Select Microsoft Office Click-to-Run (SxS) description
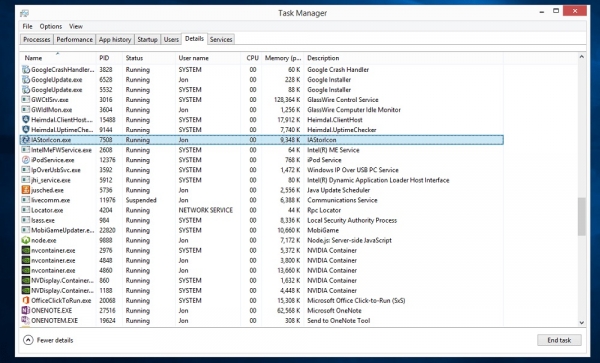The width and height of the screenshot is (600, 363). coord(356,301)
